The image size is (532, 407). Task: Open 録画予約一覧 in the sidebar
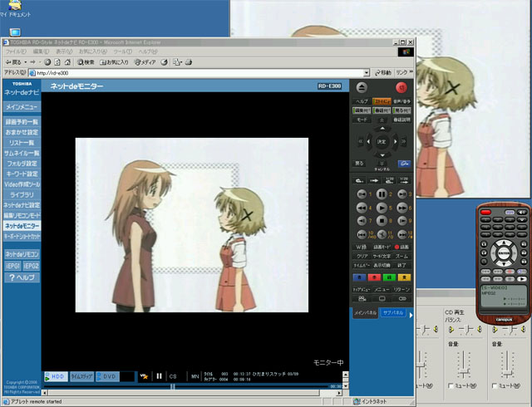coord(22,121)
